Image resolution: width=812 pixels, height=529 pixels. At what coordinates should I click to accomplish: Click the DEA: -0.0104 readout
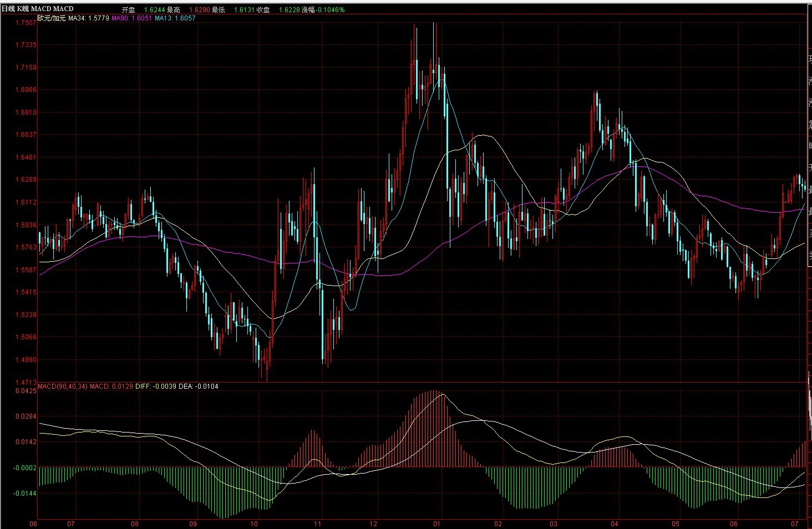pos(198,386)
